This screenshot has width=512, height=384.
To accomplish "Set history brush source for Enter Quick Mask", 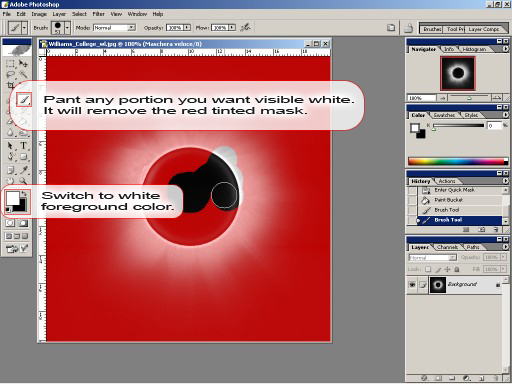I will pyautogui.click(x=412, y=190).
